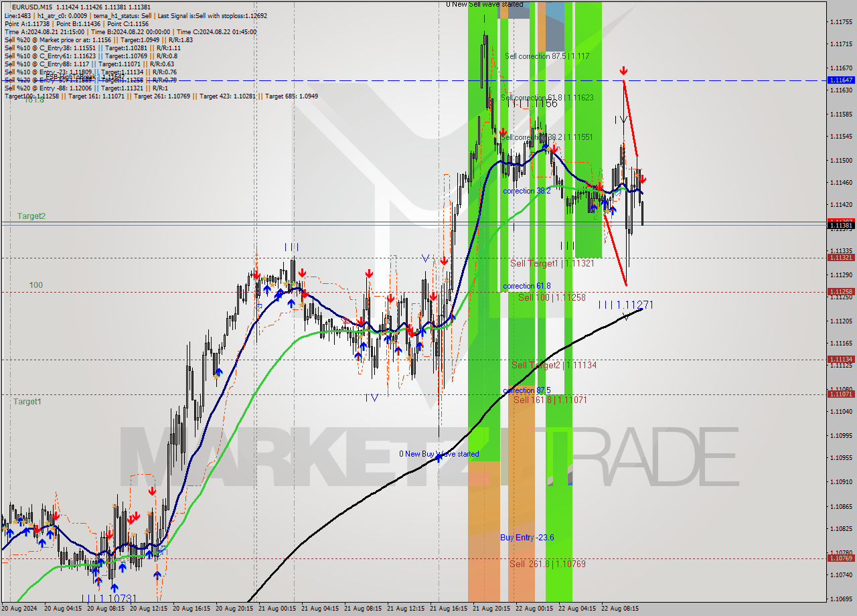Click the blue 1.11647 price axis tag
This screenshot has height=616, width=857.
tap(841, 80)
